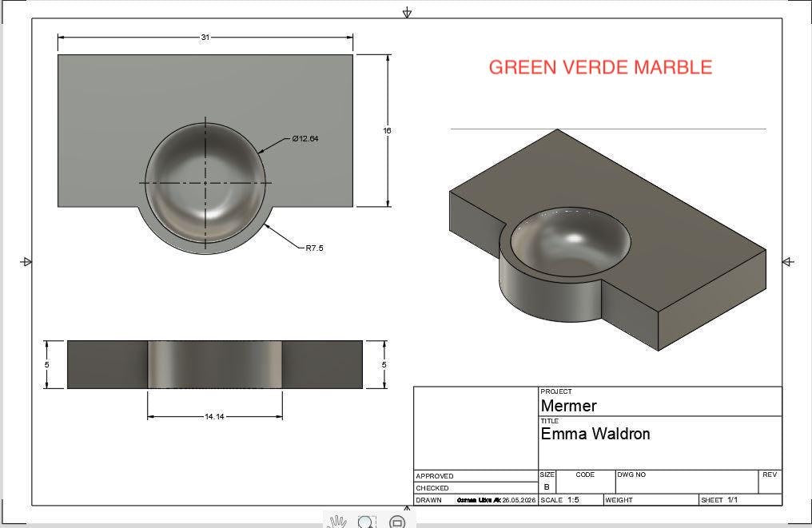Select the front side view drawing
The image size is (812, 528).
point(215,364)
